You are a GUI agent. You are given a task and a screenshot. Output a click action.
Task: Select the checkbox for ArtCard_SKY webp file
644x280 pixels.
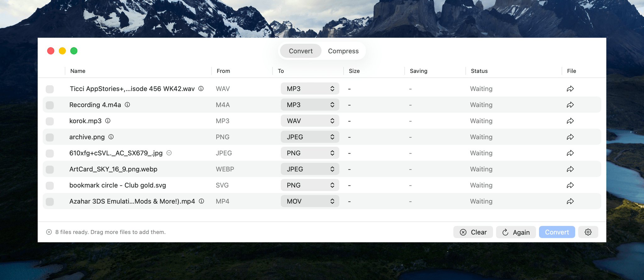[50, 170]
